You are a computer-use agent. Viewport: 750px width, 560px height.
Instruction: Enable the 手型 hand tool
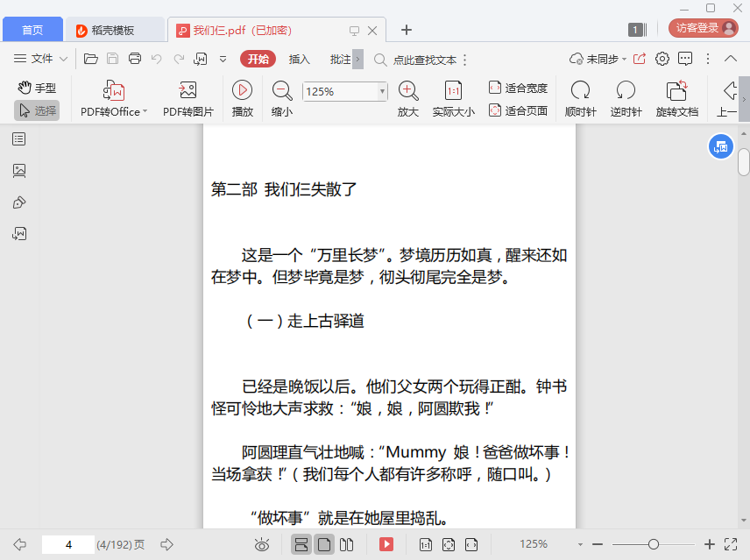[37, 88]
